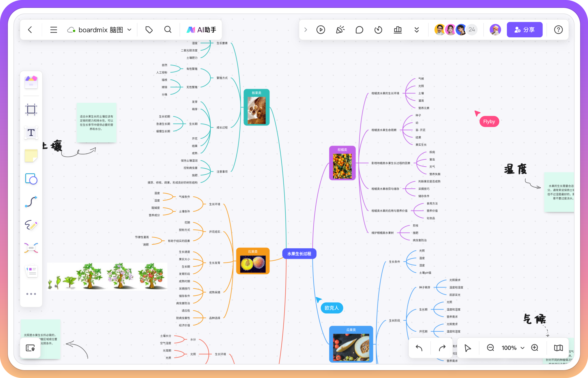The height and width of the screenshot is (378, 588).
Task: Select the connector line tool
Action: click(31, 202)
